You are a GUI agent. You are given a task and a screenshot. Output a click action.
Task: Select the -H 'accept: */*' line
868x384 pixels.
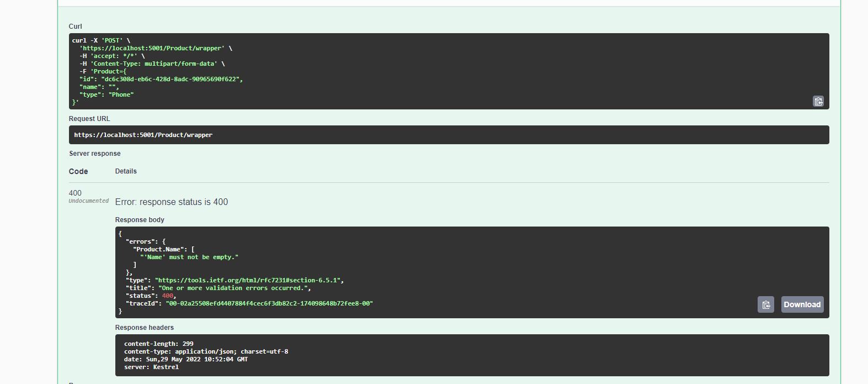click(113, 56)
